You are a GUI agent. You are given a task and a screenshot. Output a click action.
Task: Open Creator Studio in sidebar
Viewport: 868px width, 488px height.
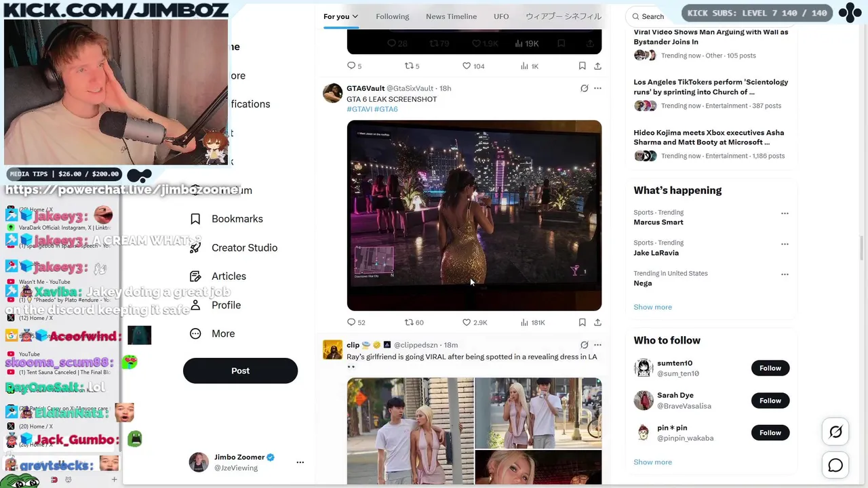tap(234, 247)
